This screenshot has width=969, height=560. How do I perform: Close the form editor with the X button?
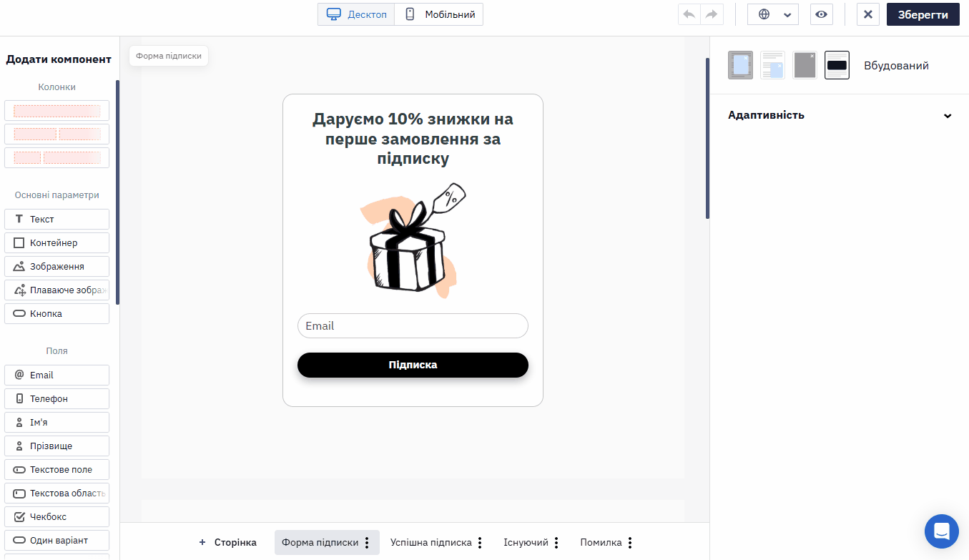[x=867, y=14]
